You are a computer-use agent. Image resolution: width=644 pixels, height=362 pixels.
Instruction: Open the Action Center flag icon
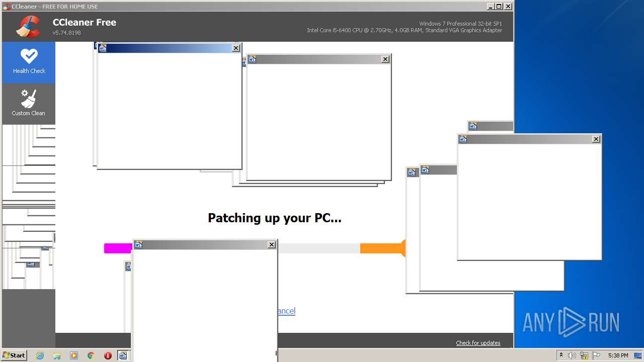(596, 355)
